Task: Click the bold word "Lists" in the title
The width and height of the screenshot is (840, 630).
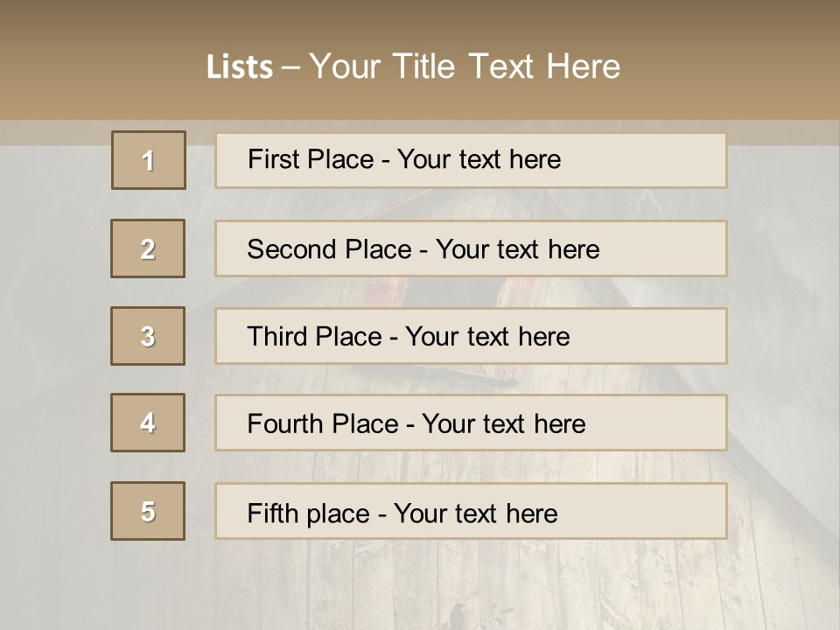Action: [x=239, y=67]
